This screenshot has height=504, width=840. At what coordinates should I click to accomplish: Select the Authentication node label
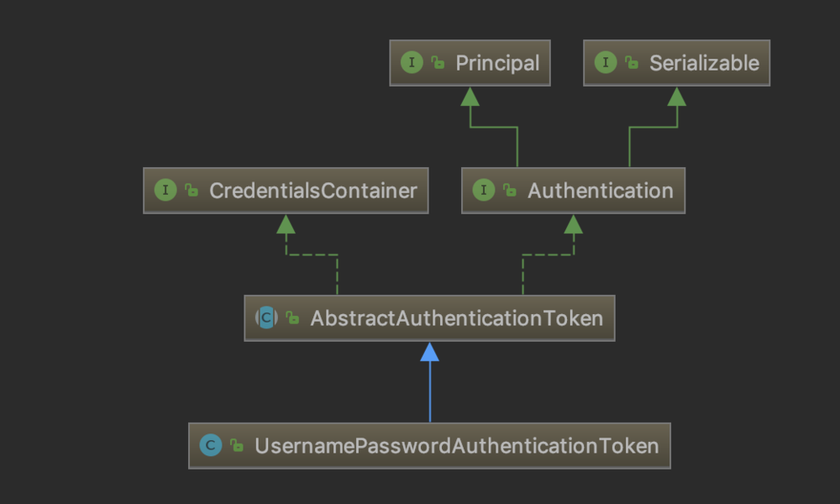click(600, 191)
